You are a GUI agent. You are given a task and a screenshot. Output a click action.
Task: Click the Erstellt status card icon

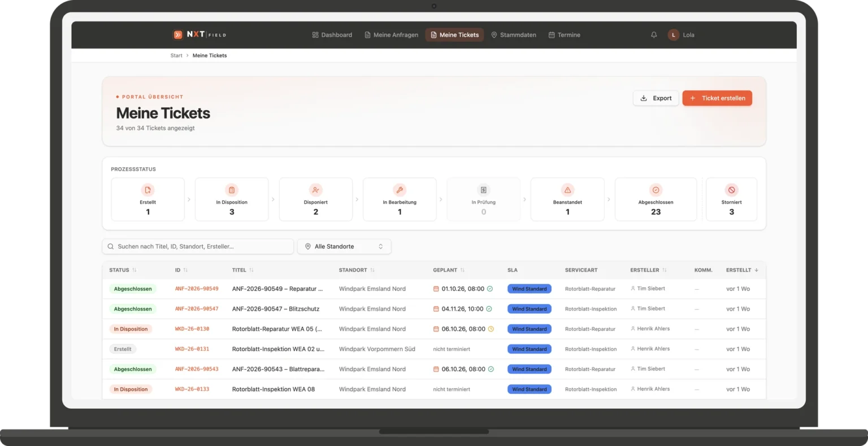(x=148, y=190)
